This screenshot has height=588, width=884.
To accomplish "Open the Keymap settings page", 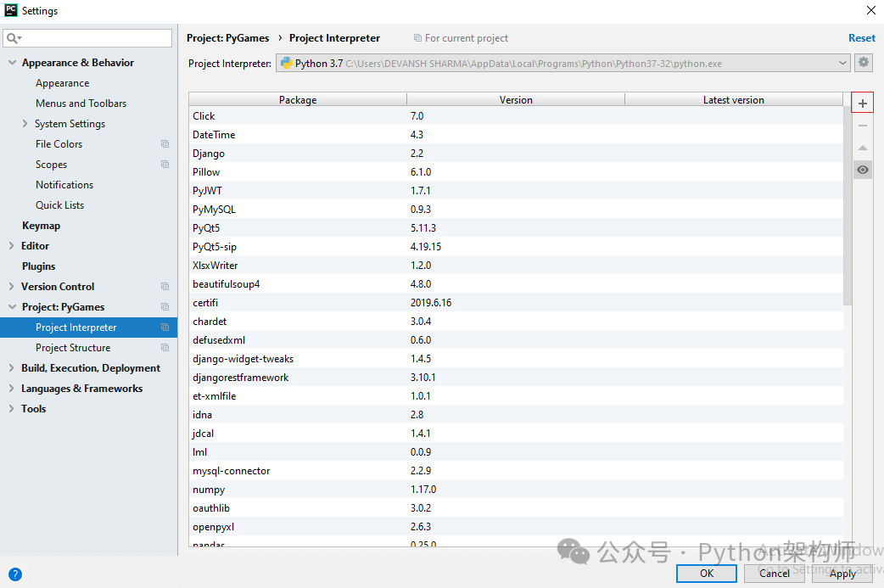I will tap(42, 226).
